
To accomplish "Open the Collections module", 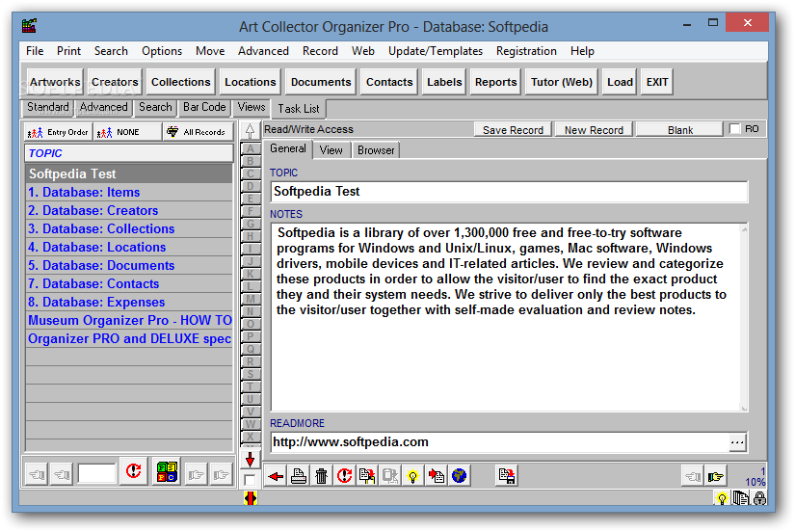I will pyautogui.click(x=180, y=82).
